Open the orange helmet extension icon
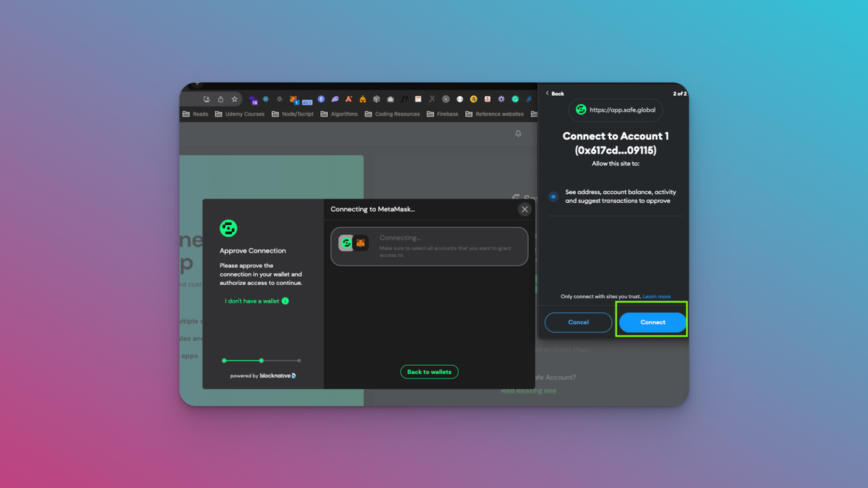The width and height of the screenshot is (868, 488). pos(363,99)
